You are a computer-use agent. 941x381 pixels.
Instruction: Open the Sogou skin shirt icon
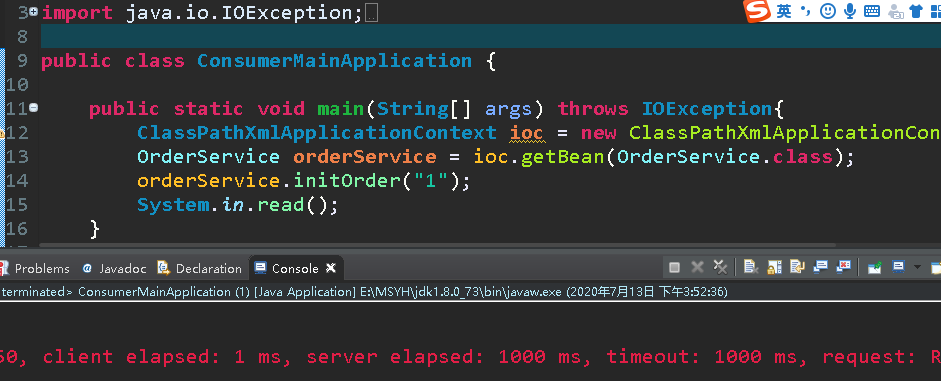coord(916,11)
